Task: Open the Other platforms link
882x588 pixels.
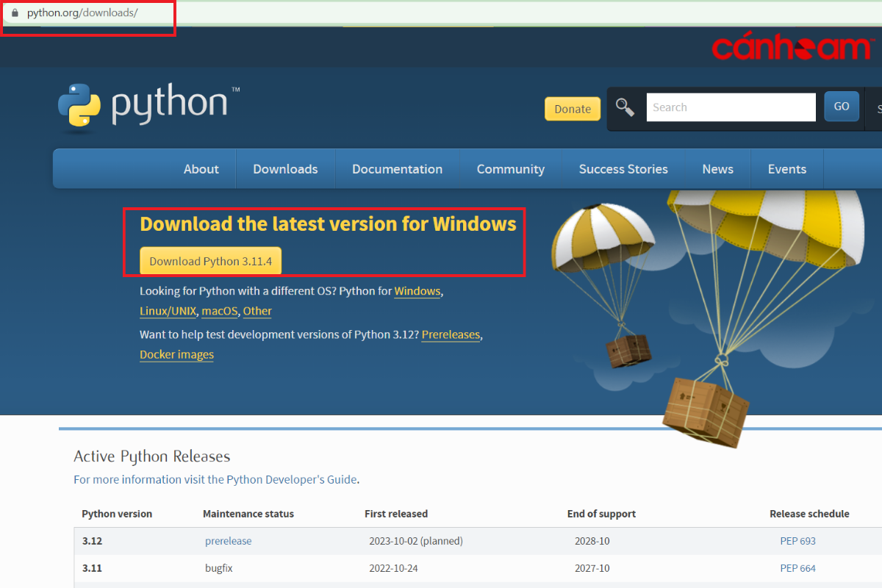Action: coord(257,311)
